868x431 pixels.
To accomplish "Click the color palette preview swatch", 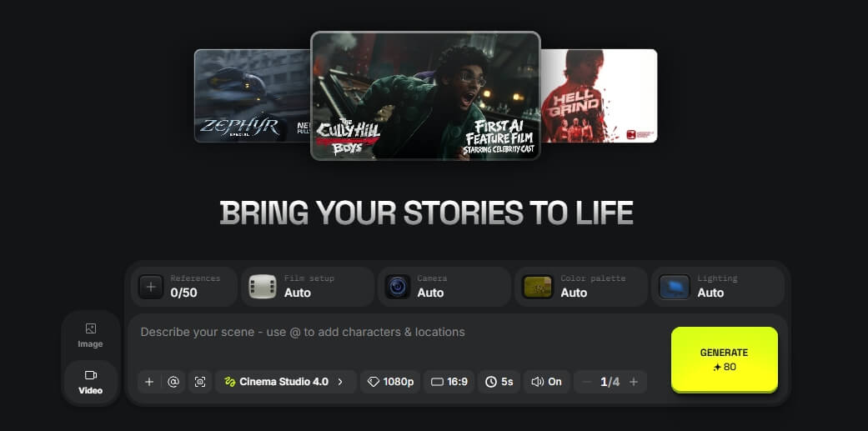I will coord(538,287).
